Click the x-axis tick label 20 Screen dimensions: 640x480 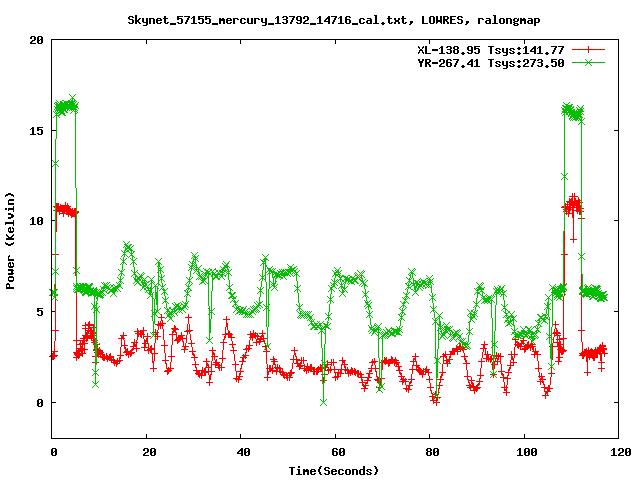point(149,452)
